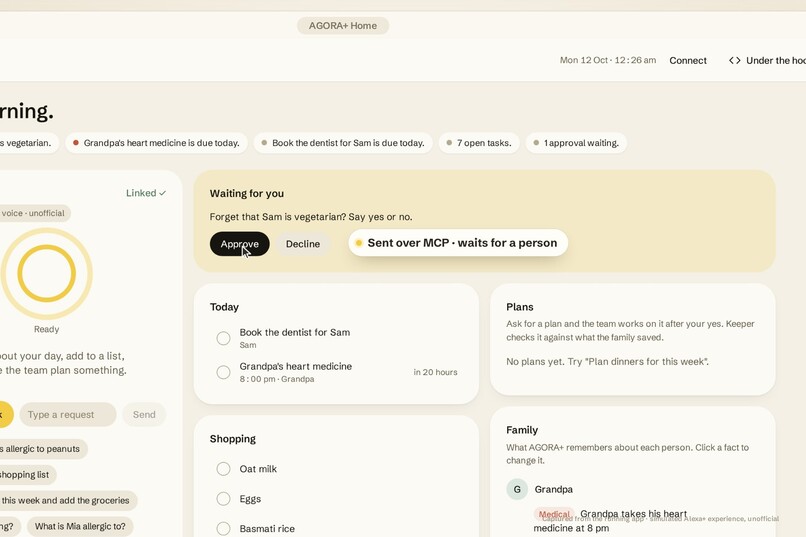Viewport: 806px width, 537px height.
Task: Check off Grandpa's heart medicine task
Action: pos(223,372)
